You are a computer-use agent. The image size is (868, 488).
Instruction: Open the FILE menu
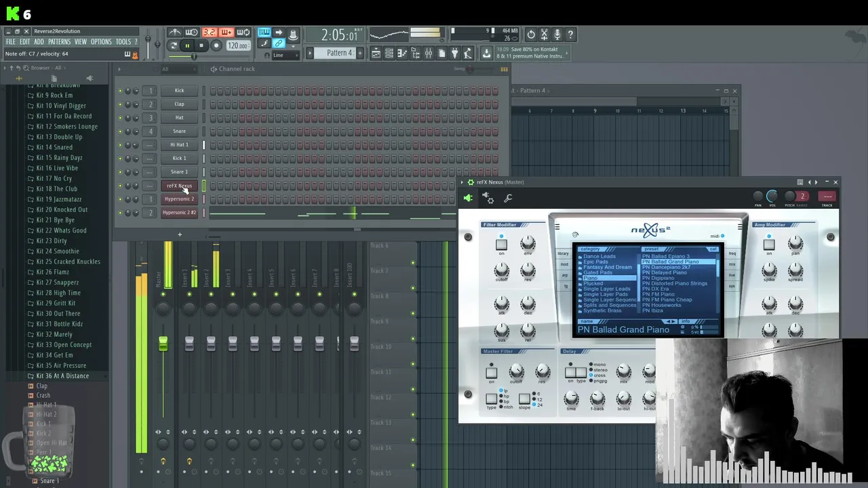(10, 42)
